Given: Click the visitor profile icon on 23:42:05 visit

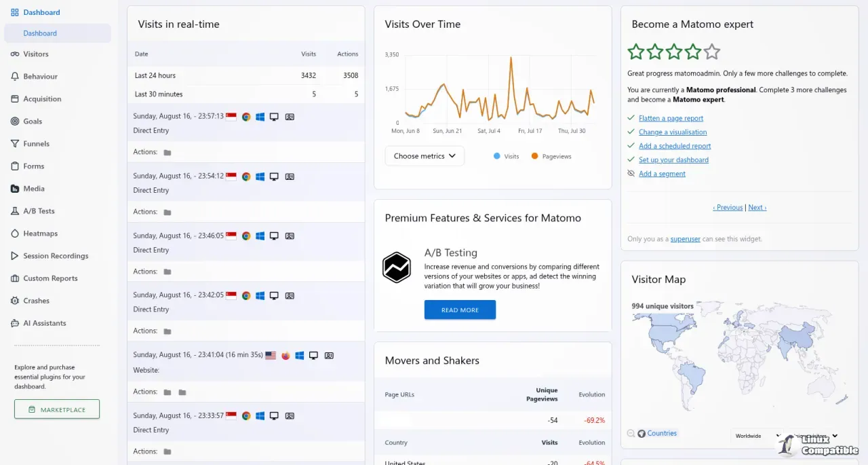Looking at the screenshot, I should (x=290, y=295).
